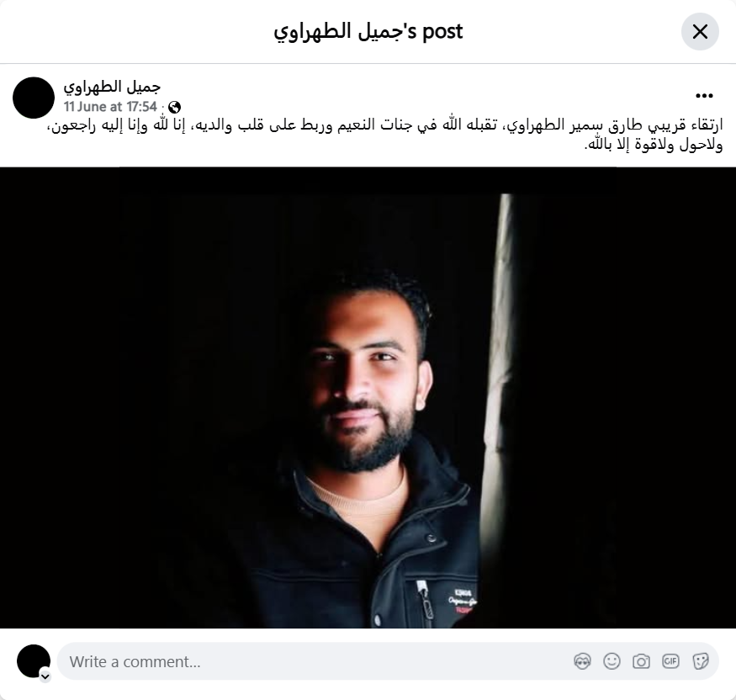Screen dimensions: 736x700
Task: Attach a photo using the camera icon
Action: pyautogui.click(x=641, y=661)
